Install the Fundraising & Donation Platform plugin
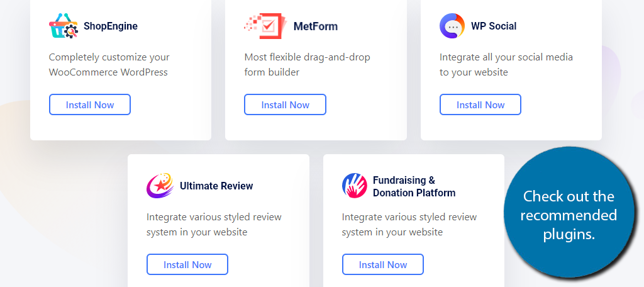 click(383, 264)
